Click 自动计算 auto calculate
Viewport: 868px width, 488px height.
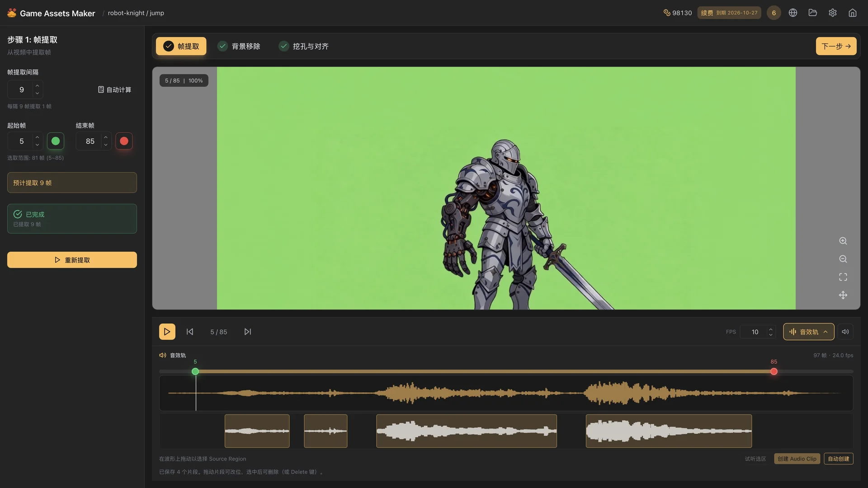115,89
